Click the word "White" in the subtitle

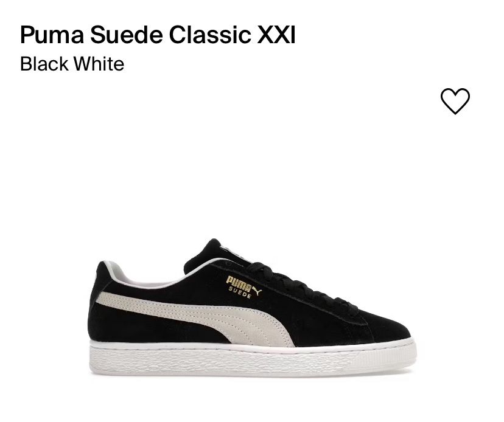pos(99,64)
